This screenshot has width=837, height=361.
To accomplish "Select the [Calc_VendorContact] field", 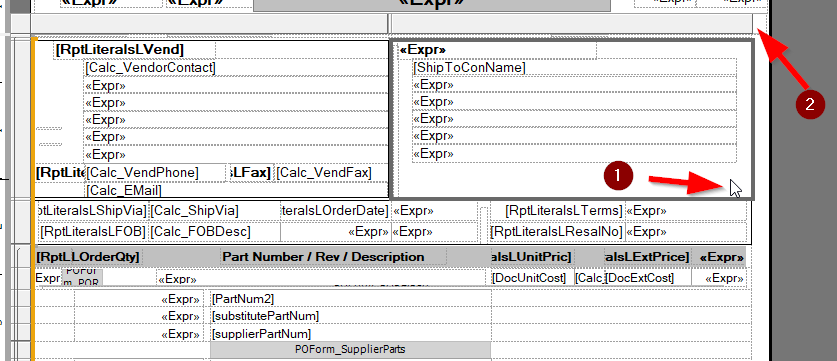I will [236, 68].
